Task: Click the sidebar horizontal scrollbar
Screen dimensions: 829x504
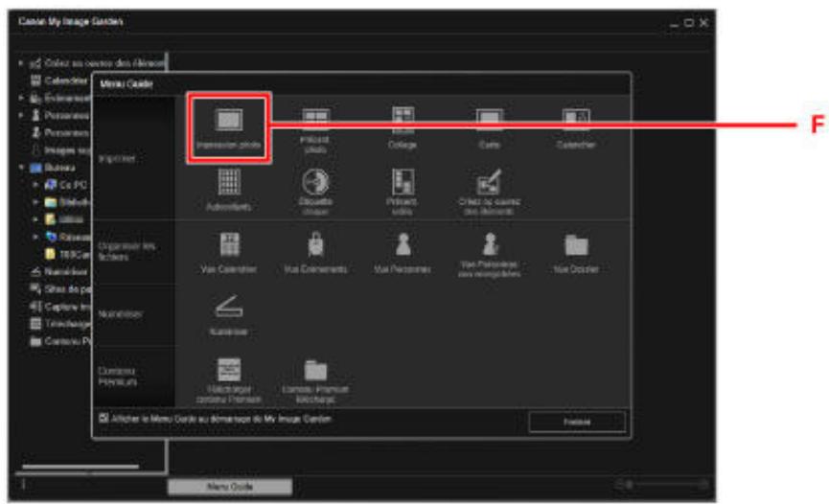Action: click(x=81, y=467)
